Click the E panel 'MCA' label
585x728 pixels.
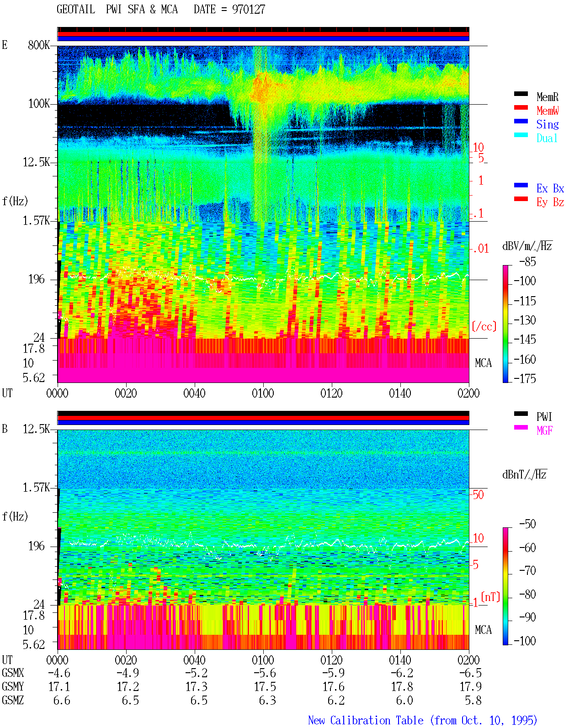[x=483, y=363]
